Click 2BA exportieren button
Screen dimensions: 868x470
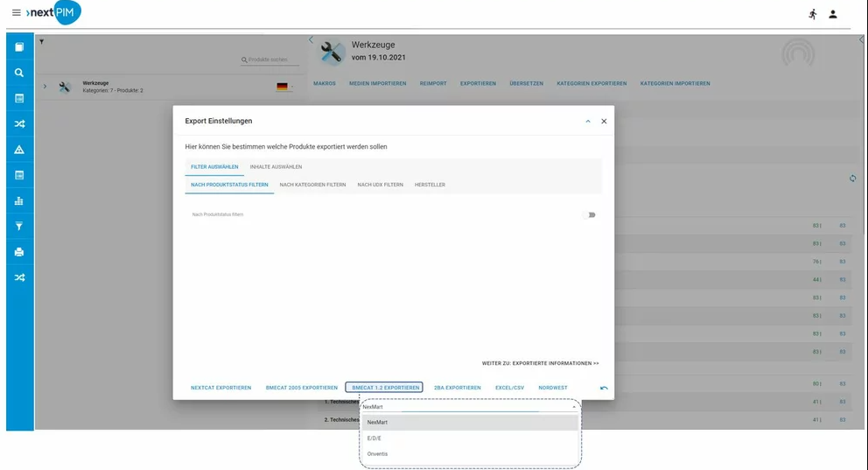(458, 388)
